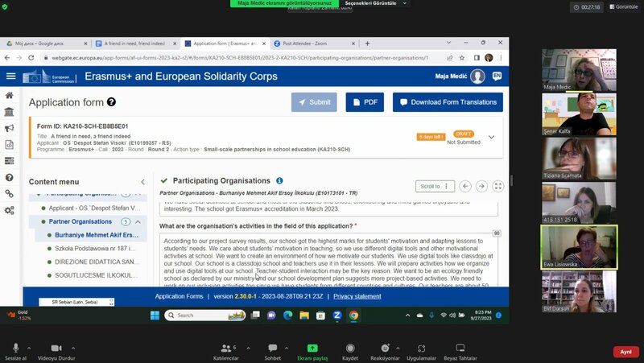Open Reaksiyonlar reactions
Image resolution: width=644 pixels, height=363 pixels.
pyautogui.click(x=385, y=352)
